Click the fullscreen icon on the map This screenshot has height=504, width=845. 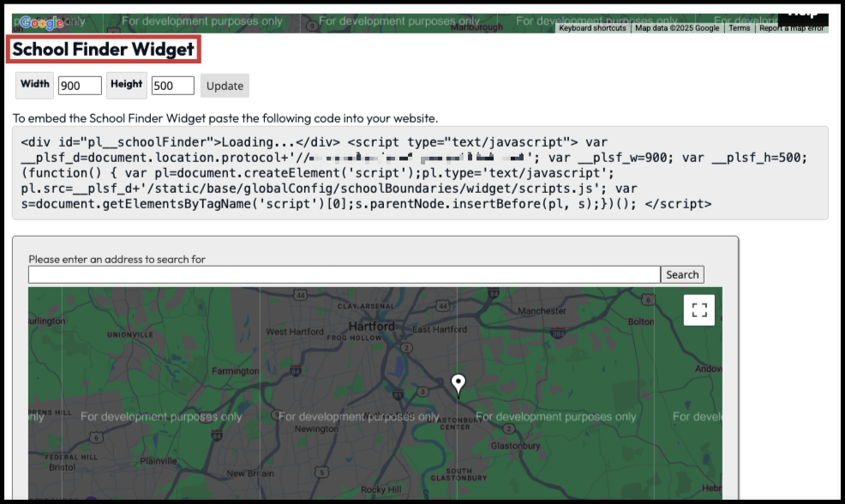click(x=698, y=309)
